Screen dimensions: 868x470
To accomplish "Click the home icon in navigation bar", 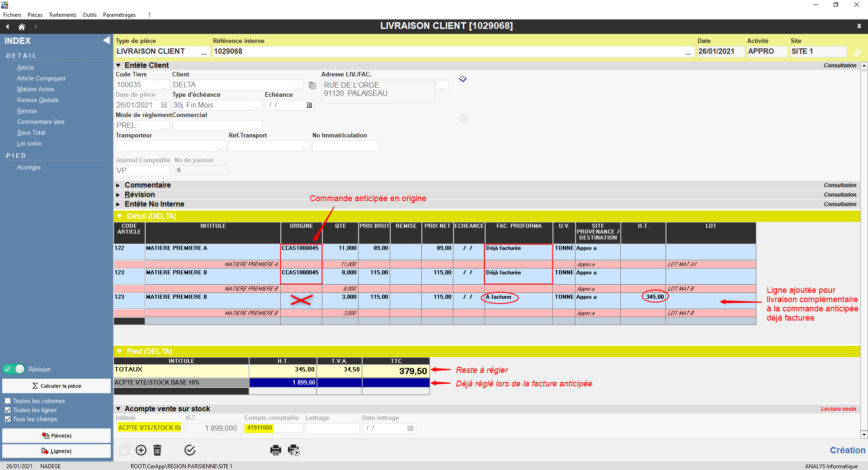I will [x=21, y=27].
